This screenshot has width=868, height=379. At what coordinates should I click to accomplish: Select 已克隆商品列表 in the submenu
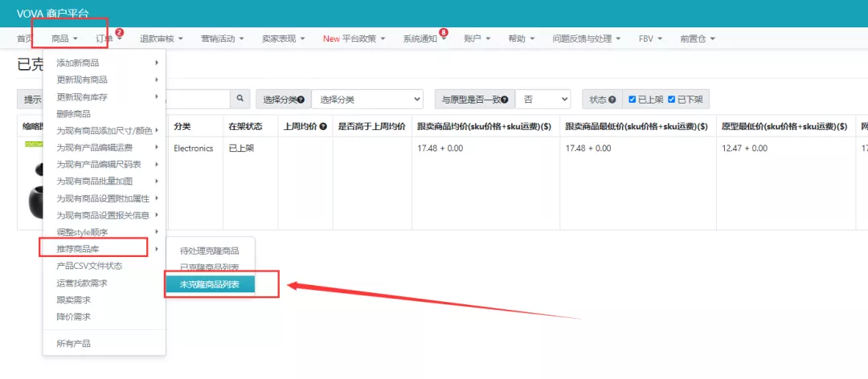pyautogui.click(x=210, y=267)
